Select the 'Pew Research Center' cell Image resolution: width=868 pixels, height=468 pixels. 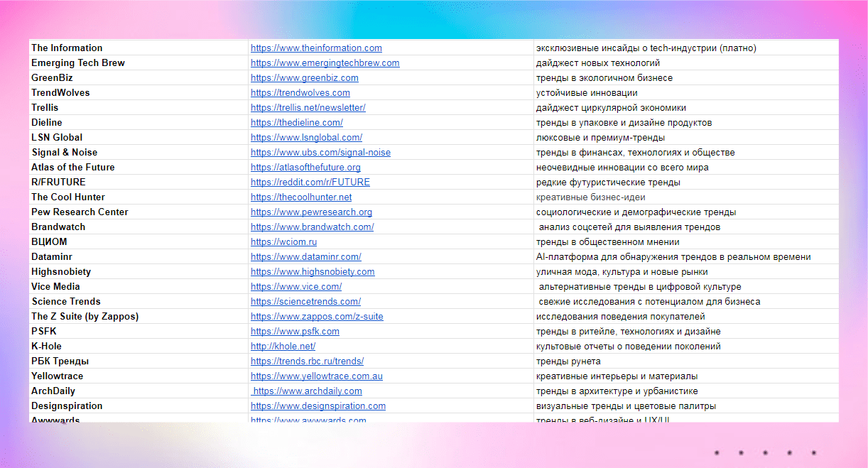(139, 212)
